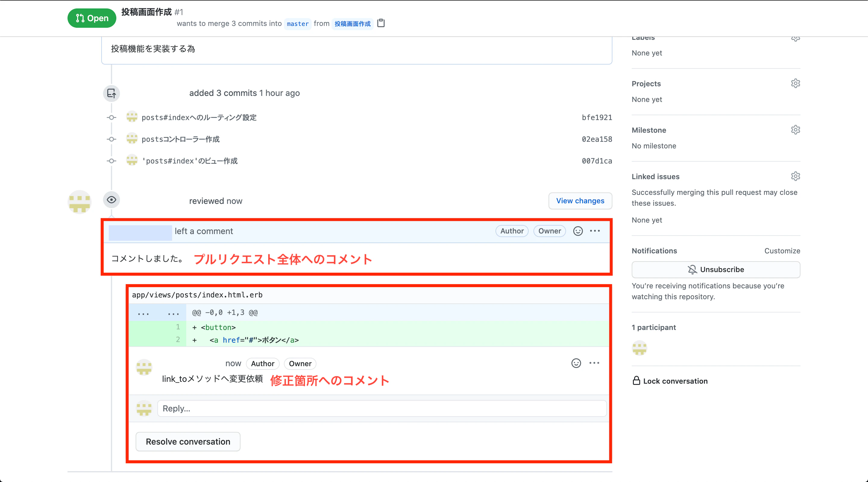Click the commits-added icon in the timeline

coord(111,94)
